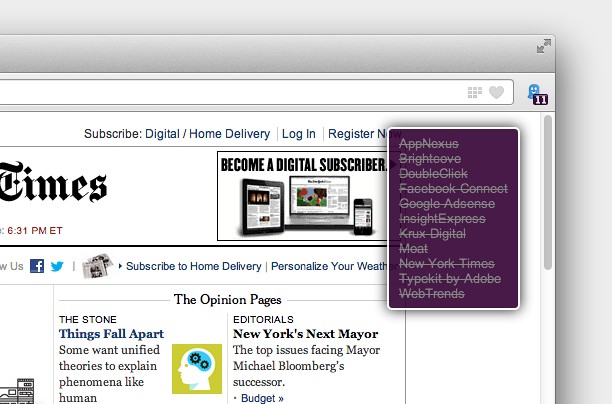The width and height of the screenshot is (612, 404).
Task: Open the Facebook follow icon
Action: pyautogui.click(x=37, y=266)
